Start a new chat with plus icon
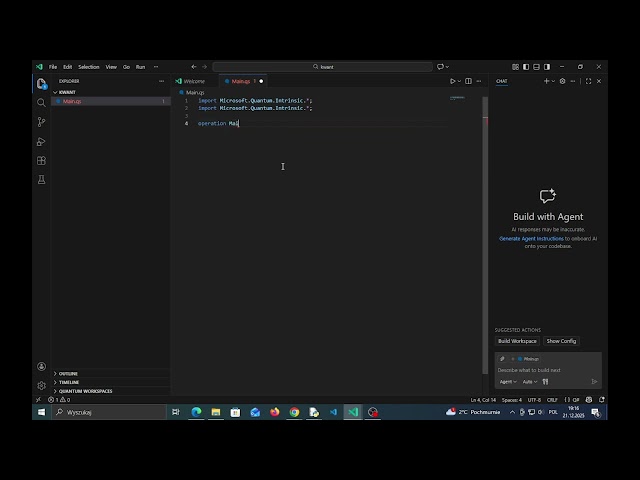This screenshot has width=640, height=480. 546,81
